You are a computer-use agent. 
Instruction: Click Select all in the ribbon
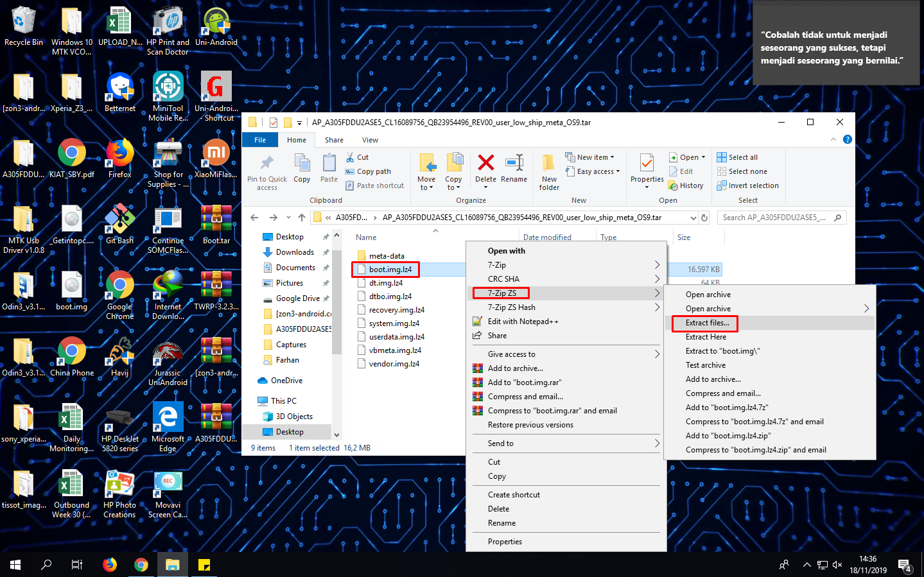[x=737, y=157]
